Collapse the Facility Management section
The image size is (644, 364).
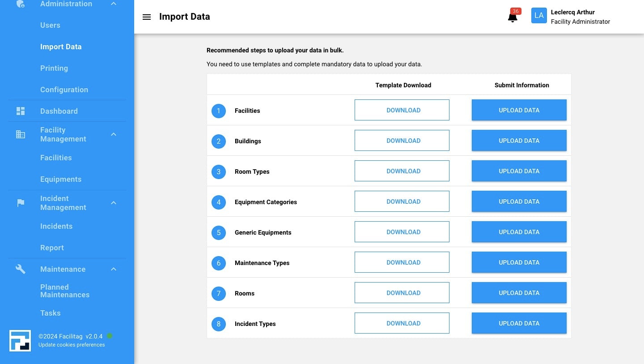pyautogui.click(x=113, y=134)
